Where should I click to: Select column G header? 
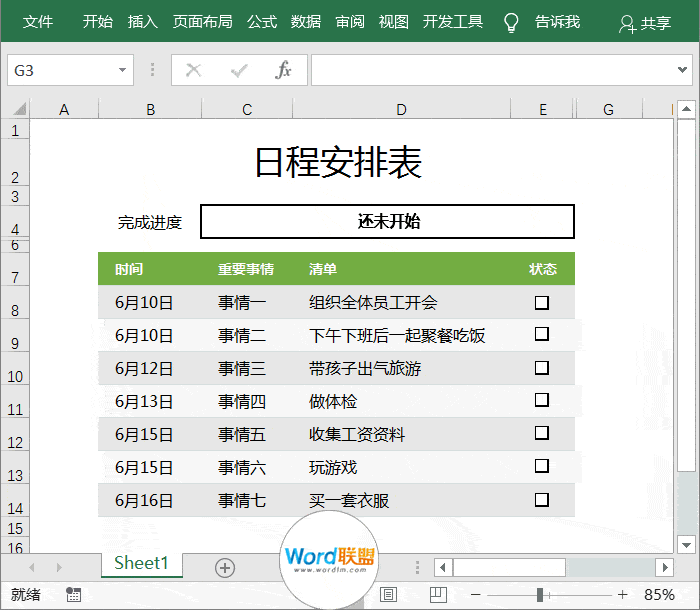coord(608,109)
